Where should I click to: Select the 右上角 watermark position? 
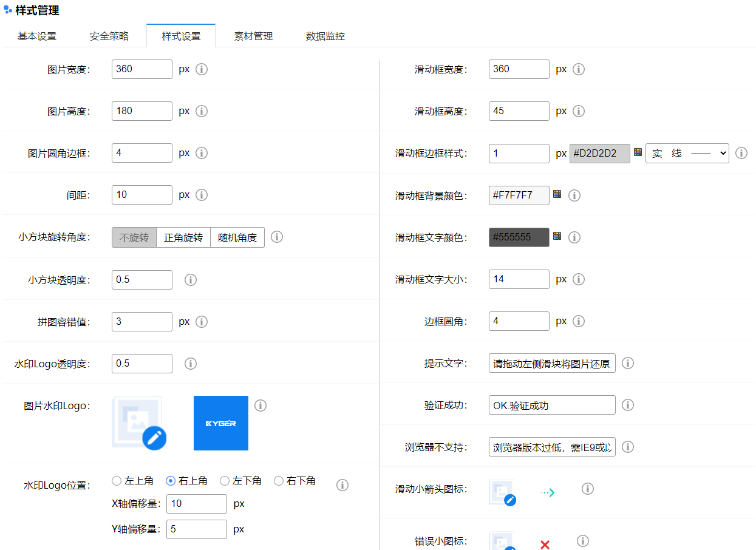pos(170,480)
